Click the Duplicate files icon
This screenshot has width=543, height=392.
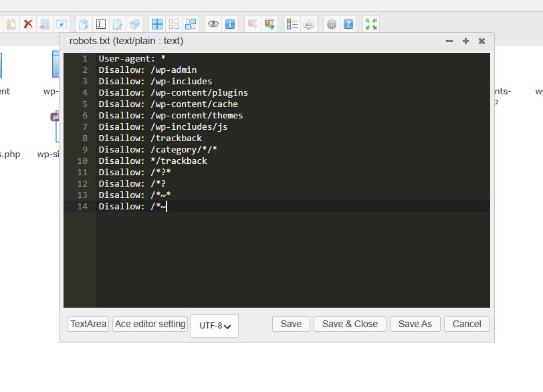pyautogui.click(x=84, y=24)
